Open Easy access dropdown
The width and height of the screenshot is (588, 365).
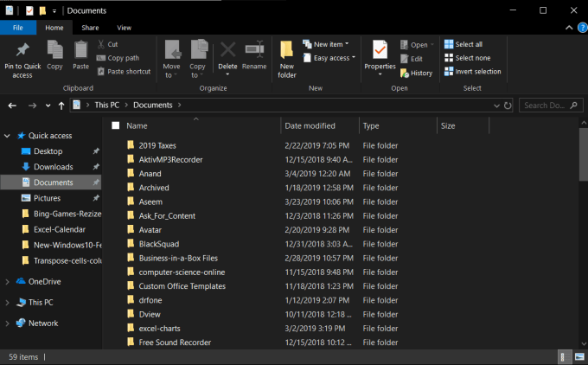coord(329,58)
